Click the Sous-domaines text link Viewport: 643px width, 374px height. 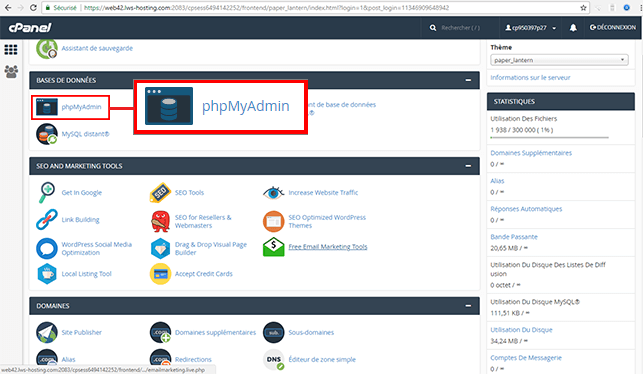(311, 332)
